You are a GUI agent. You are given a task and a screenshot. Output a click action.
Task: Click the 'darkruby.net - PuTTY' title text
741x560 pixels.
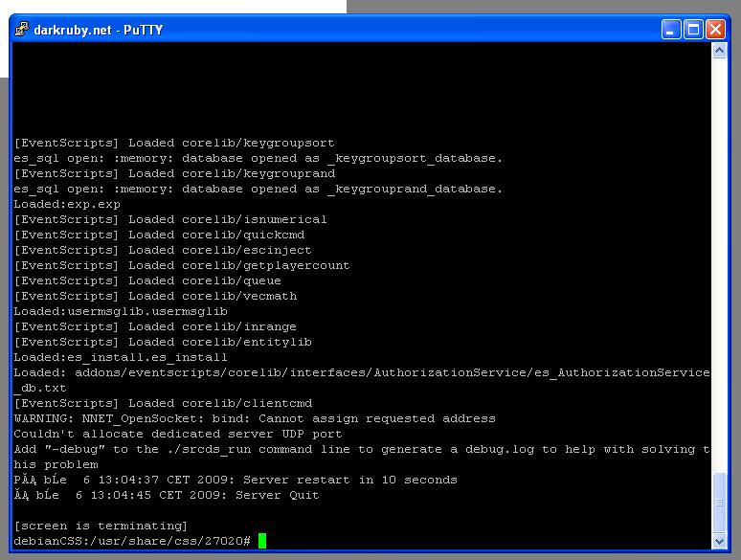click(99, 31)
